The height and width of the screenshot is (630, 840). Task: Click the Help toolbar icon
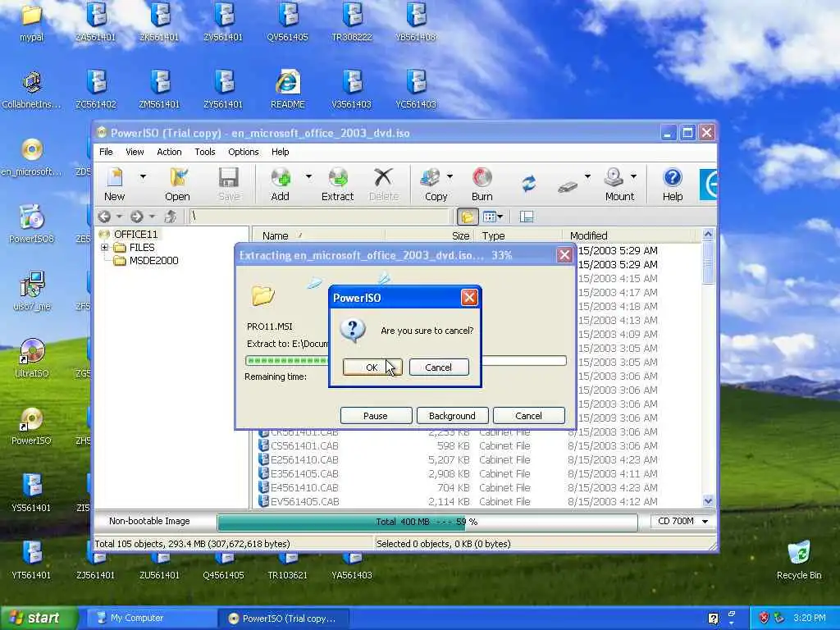pos(673,184)
